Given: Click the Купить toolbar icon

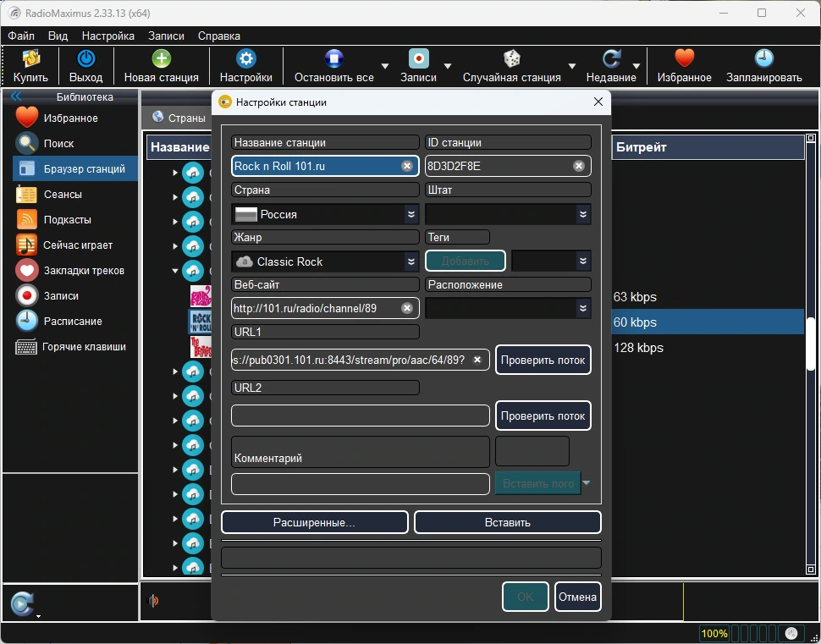Looking at the screenshot, I should (x=30, y=58).
